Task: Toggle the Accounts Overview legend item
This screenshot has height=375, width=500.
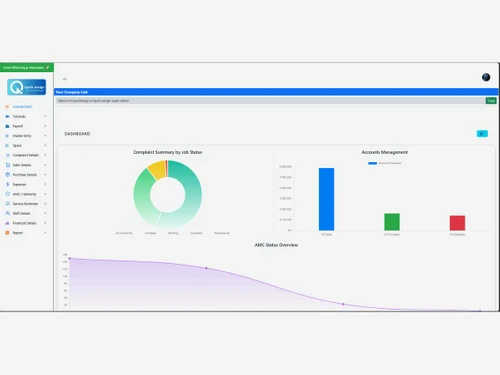Action: point(385,163)
